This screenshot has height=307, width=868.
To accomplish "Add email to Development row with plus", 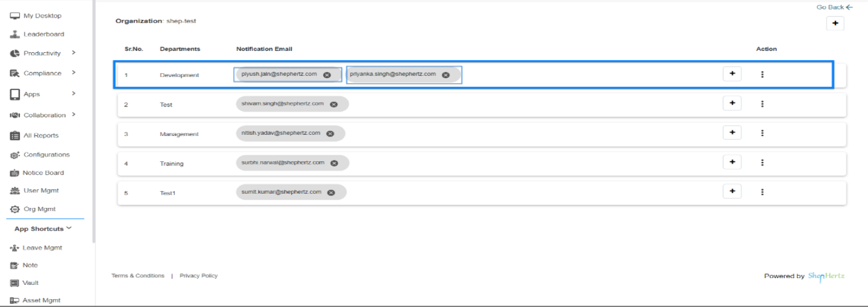I will coord(732,74).
